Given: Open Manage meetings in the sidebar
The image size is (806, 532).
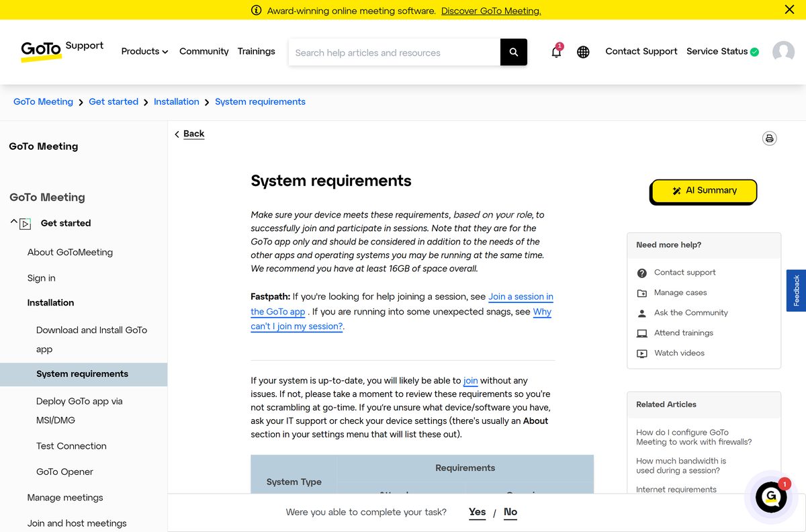Looking at the screenshot, I should click(65, 498).
